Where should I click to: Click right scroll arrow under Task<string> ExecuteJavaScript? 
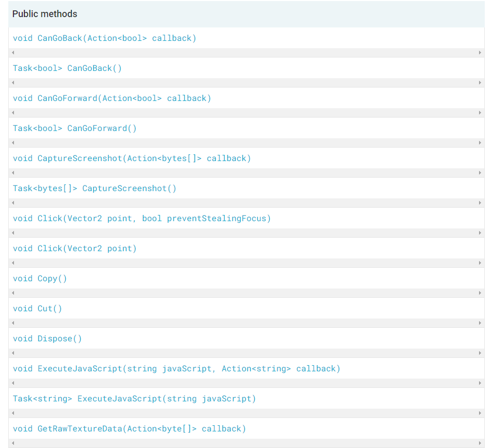pyautogui.click(x=480, y=413)
